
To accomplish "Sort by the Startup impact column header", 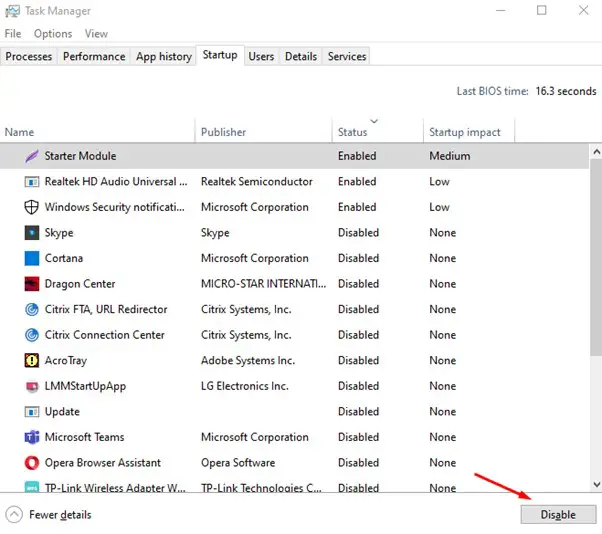I will [469, 132].
